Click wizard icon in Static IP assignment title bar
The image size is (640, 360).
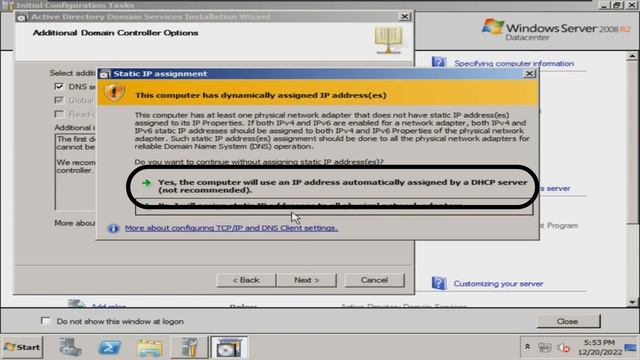point(105,74)
